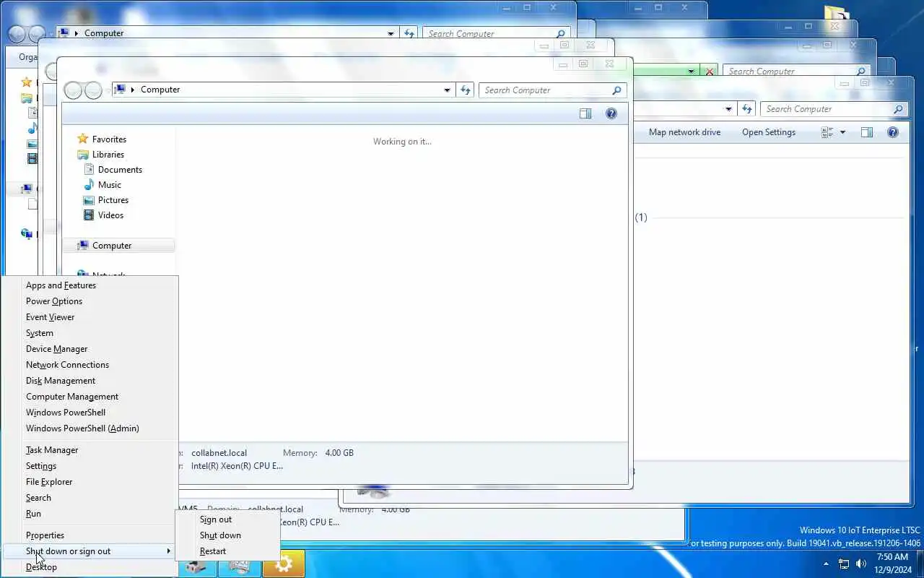924x578 pixels.
Task: Toggle the preview pane icon in the right window
Action: tap(867, 132)
